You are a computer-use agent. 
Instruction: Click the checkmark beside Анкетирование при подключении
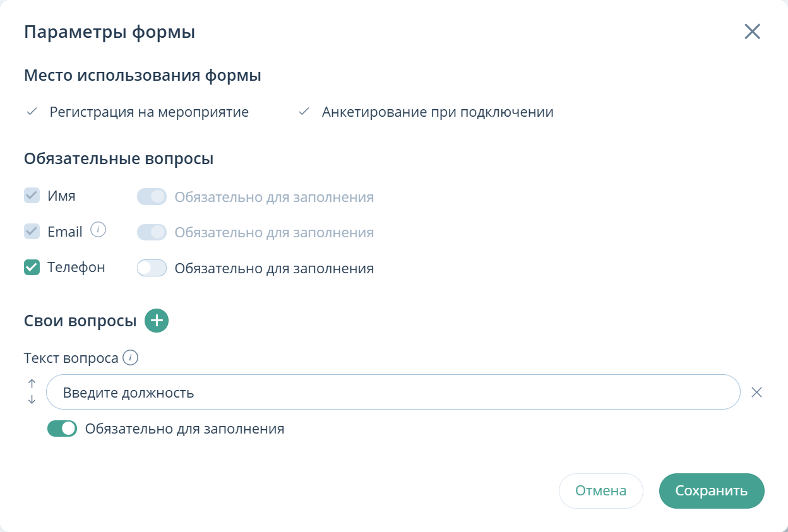pyautogui.click(x=303, y=112)
